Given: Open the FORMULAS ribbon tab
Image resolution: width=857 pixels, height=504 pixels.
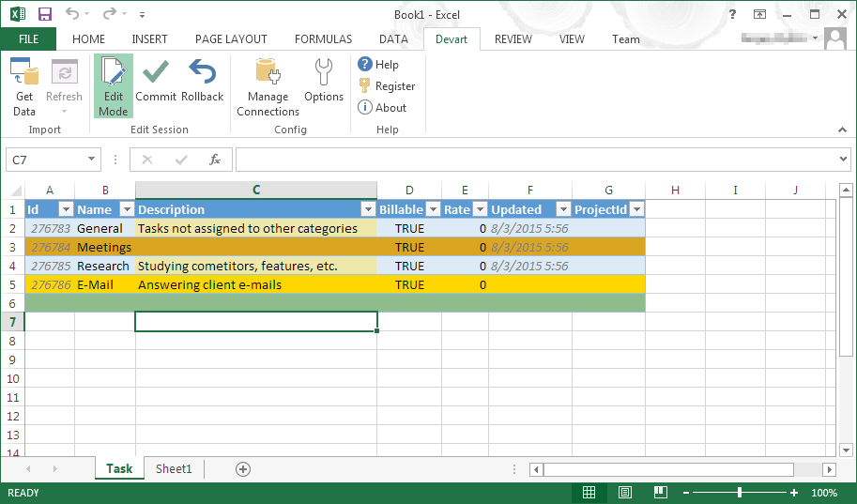Looking at the screenshot, I should click(323, 39).
